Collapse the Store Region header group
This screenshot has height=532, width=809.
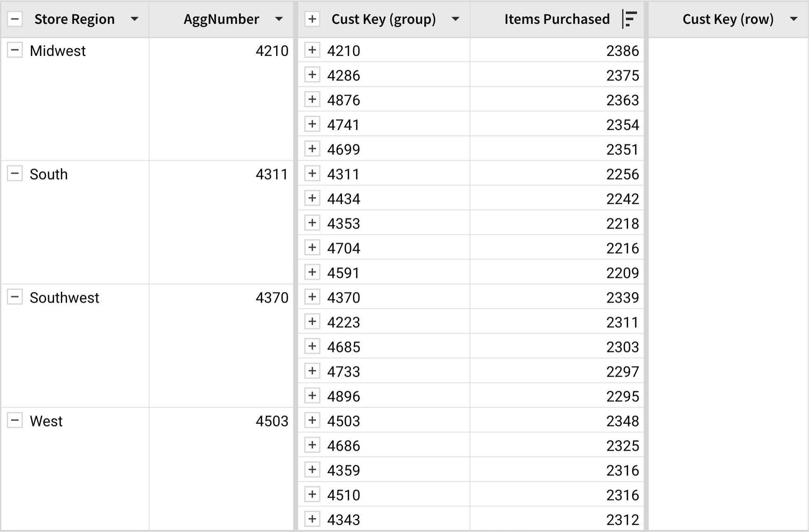(x=15, y=19)
